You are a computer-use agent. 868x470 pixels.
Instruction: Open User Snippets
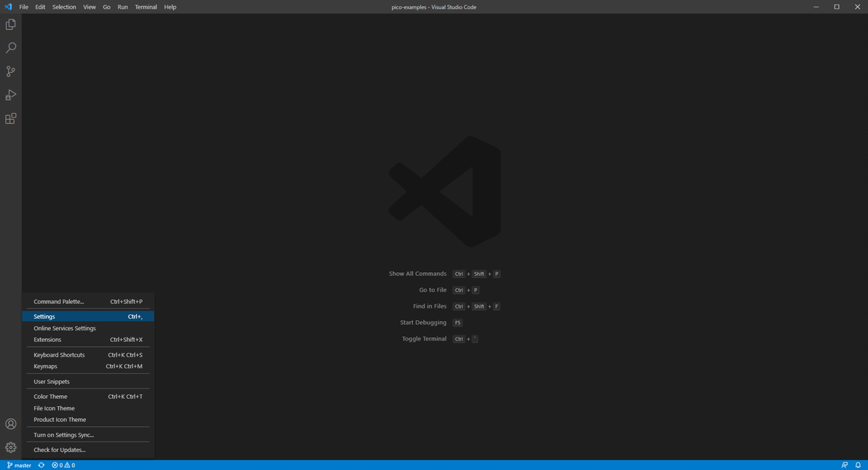tap(88, 381)
